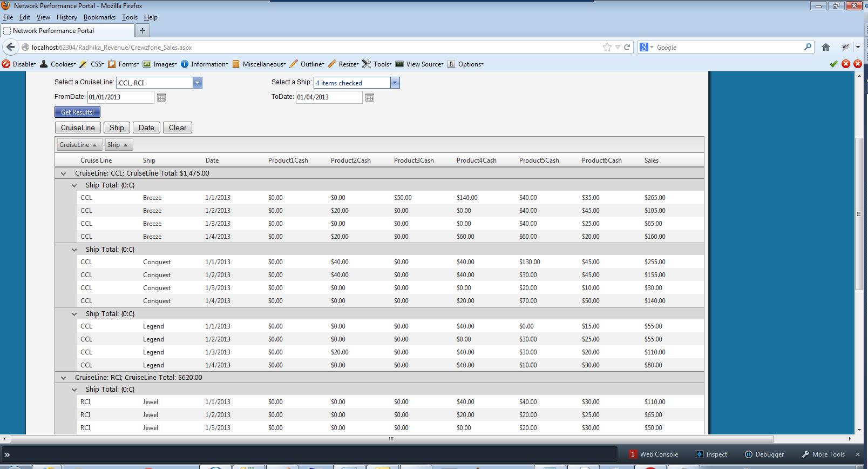This screenshot has height=469, width=868.
Task: Collapse the Jewel Ship Total group
Action: tap(74, 390)
